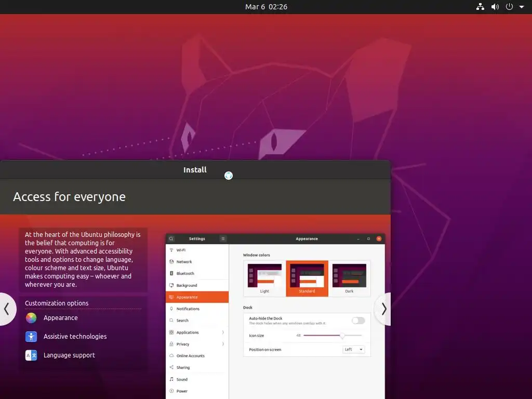532x399 pixels.
Task: Click the Assistive technologies icon
Action: (31, 337)
